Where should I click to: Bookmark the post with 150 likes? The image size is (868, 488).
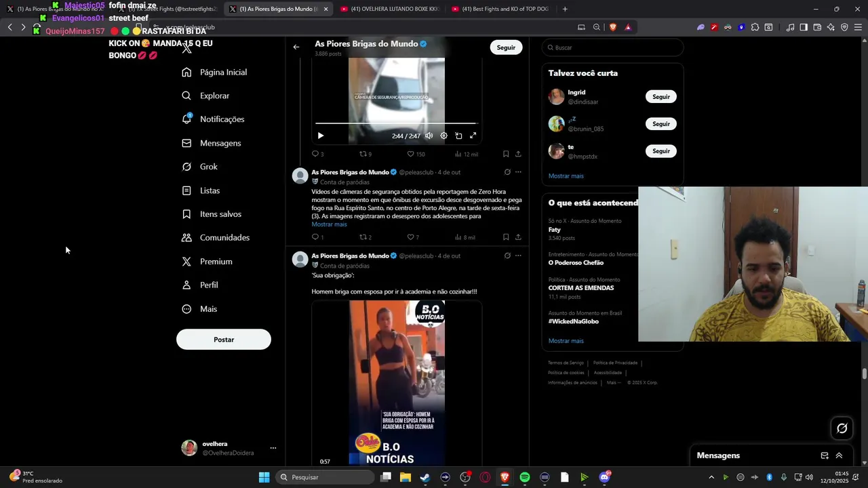point(506,154)
